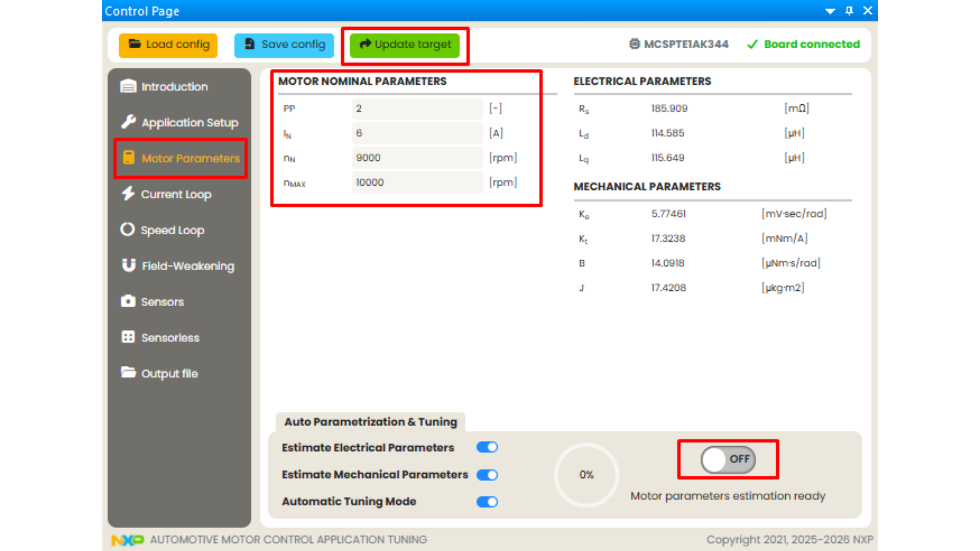
Task: Click the 0% circular progress indicator
Action: click(586, 474)
